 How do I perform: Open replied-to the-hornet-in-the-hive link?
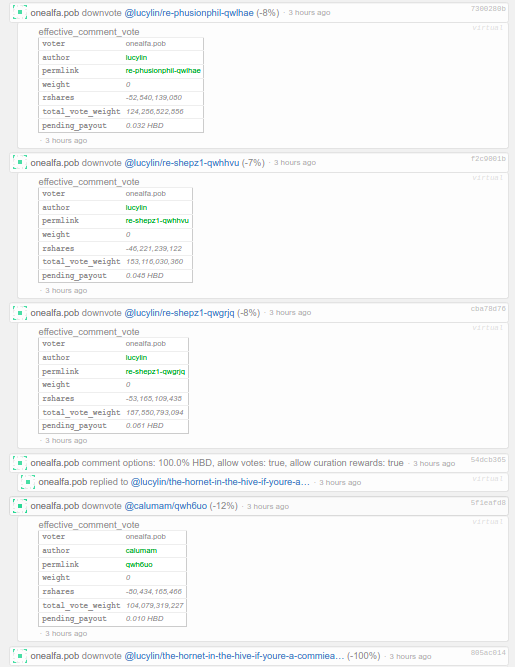(x=220, y=482)
